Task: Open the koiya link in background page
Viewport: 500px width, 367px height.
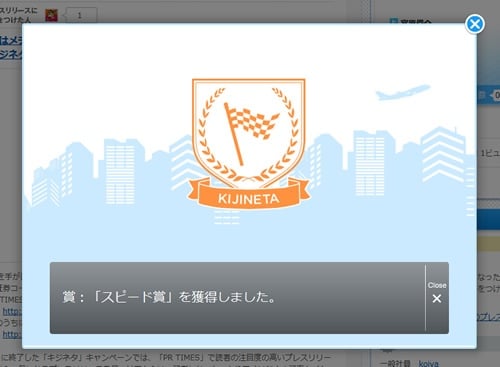Action: pyautogui.click(x=429, y=363)
